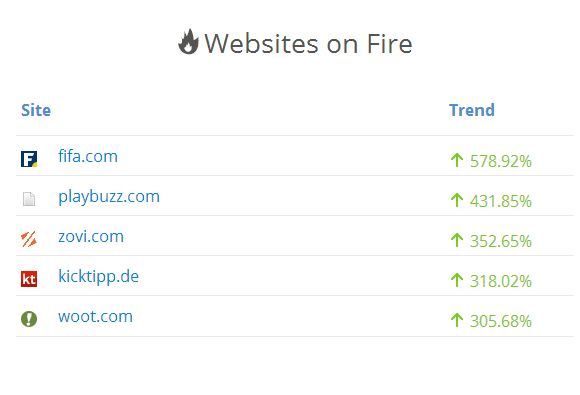Click the flame icon beside Websites on Fire

click(x=188, y=42)
